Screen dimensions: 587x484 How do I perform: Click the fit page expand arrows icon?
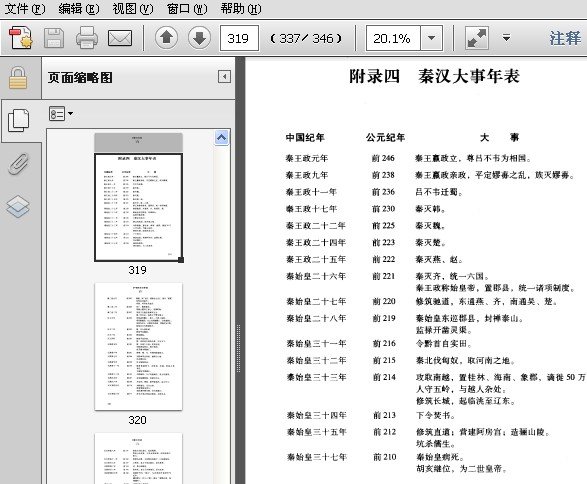pyautogui.click(x=477, y=38)
